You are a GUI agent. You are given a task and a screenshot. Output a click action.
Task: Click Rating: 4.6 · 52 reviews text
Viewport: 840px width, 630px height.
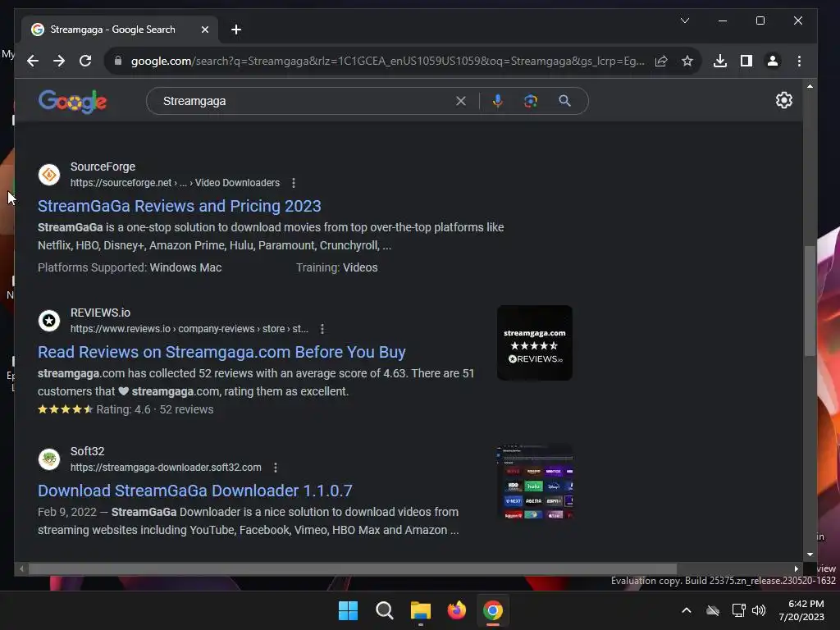coord(155,409)
